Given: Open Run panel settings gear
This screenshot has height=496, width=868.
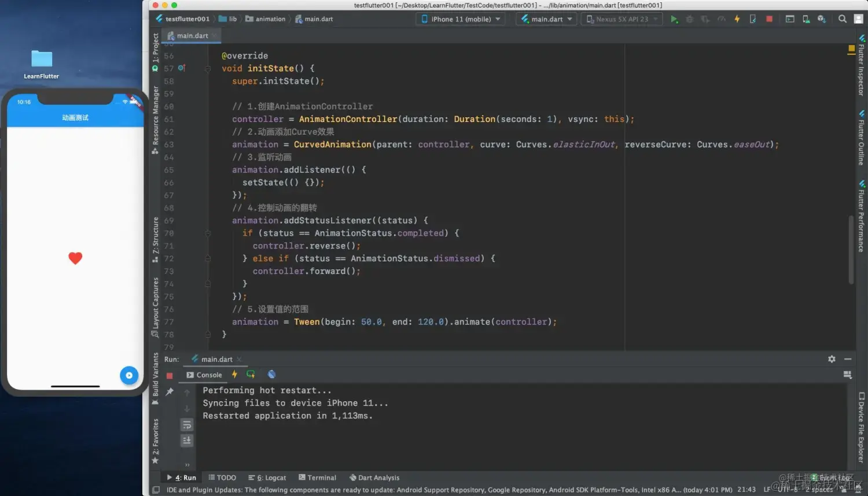Looking at the screenshot, I should pos(832,359).
